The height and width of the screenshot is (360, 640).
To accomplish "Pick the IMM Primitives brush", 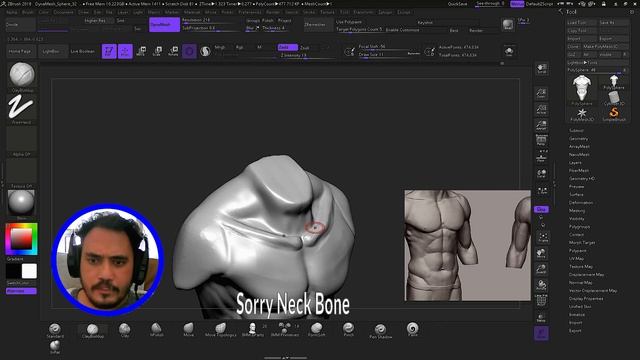I will pyautogui.click(x=284, y=330).
